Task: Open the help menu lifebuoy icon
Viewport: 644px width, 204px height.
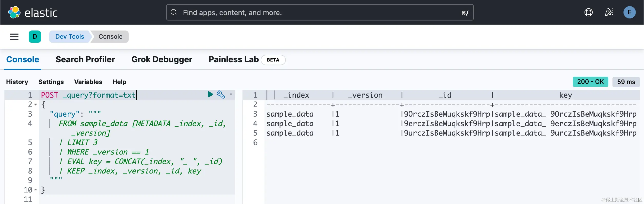Action: point(588,12)
